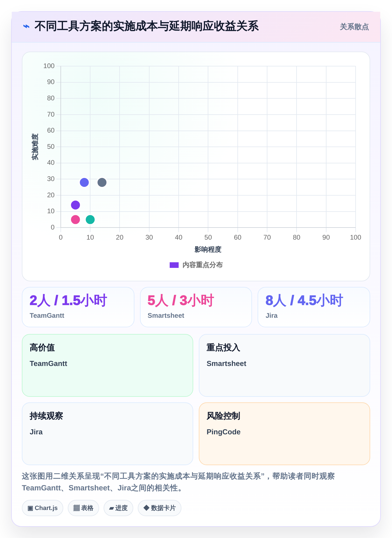Image resolution: width=392 pixels, height=538 pixels.
Task: Open the 重点投入 Smartsheet quadrant card
Action: (x=284, y=365)
